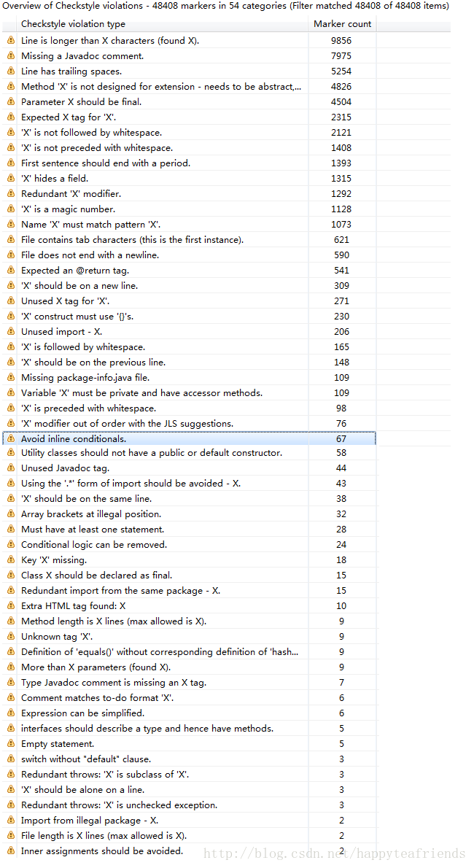Select 'File length is X lines' row
This screenshot has height=868, width=474.
tap(190, 835)
